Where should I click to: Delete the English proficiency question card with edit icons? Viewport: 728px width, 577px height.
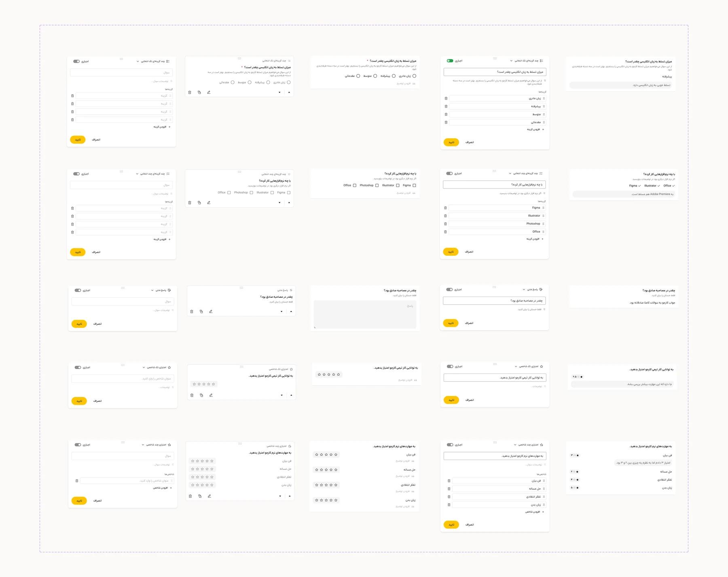(190, 92)
